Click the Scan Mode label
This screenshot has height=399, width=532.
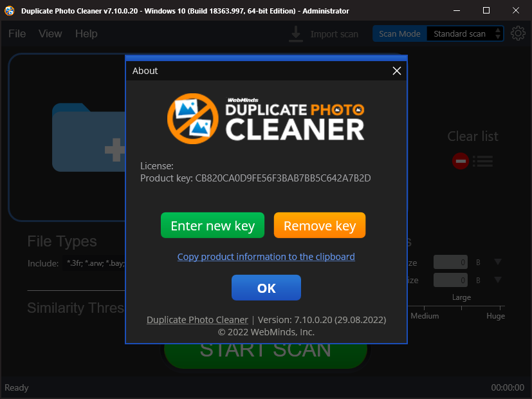(x=399, y=33)
